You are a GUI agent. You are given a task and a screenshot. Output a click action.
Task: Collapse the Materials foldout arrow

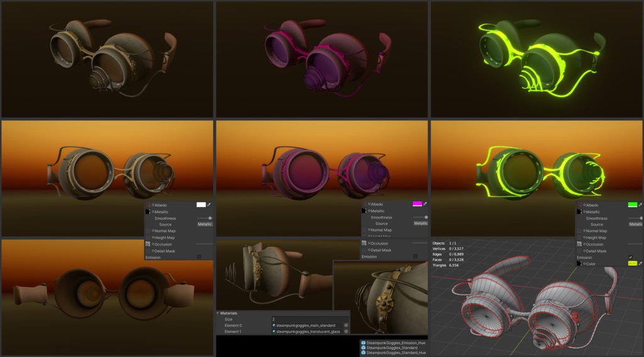point(218,313)
